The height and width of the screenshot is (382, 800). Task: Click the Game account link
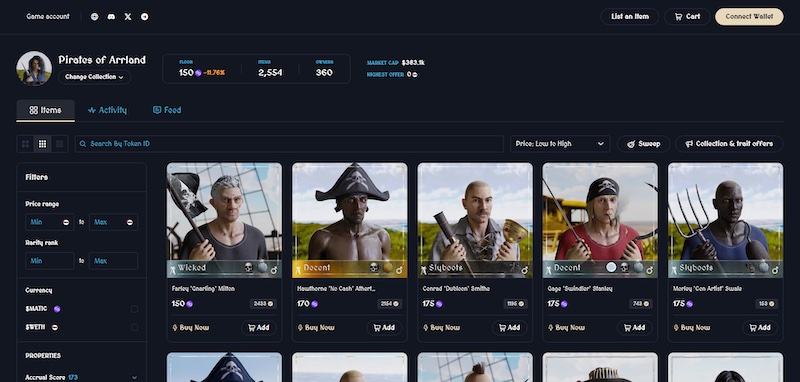(48, 16)
